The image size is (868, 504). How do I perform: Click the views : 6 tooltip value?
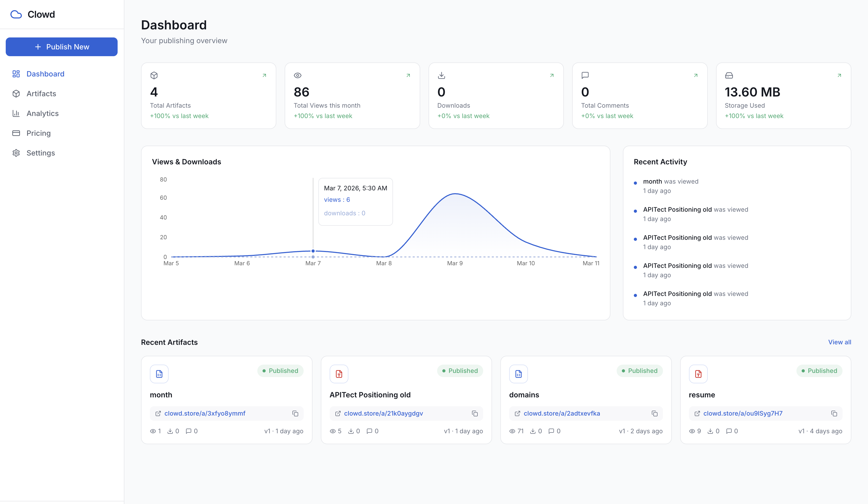click(x=337, y=199)
